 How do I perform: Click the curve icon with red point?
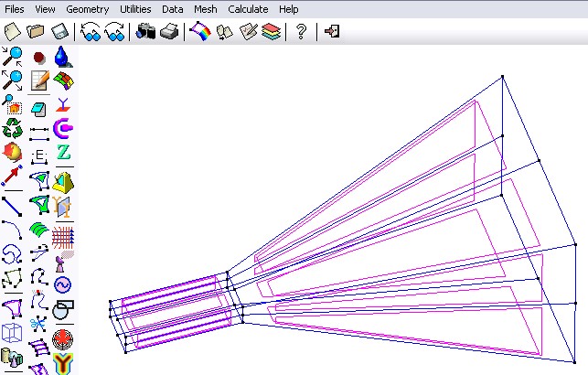click(x=39, y=299)
